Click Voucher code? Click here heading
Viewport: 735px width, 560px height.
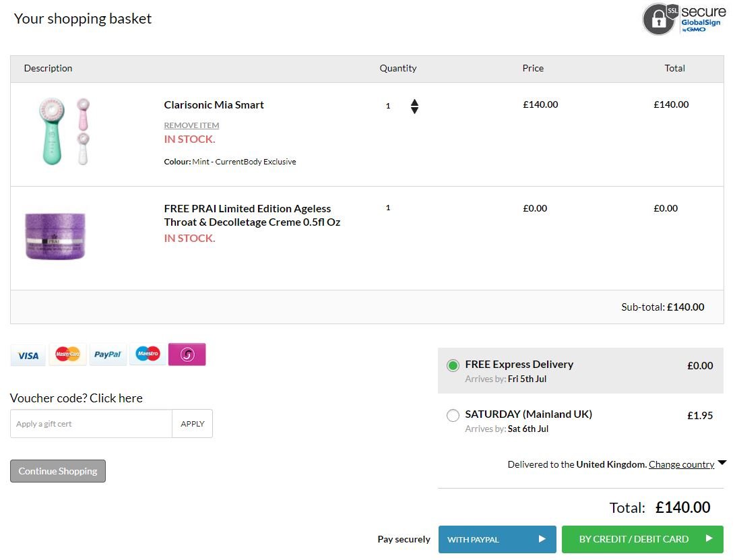76,398
